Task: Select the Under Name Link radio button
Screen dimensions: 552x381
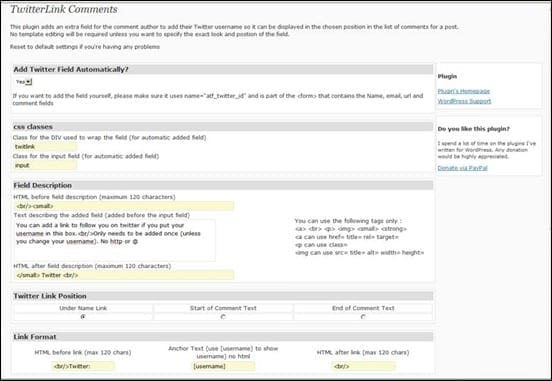Action: tap(83, 317)
